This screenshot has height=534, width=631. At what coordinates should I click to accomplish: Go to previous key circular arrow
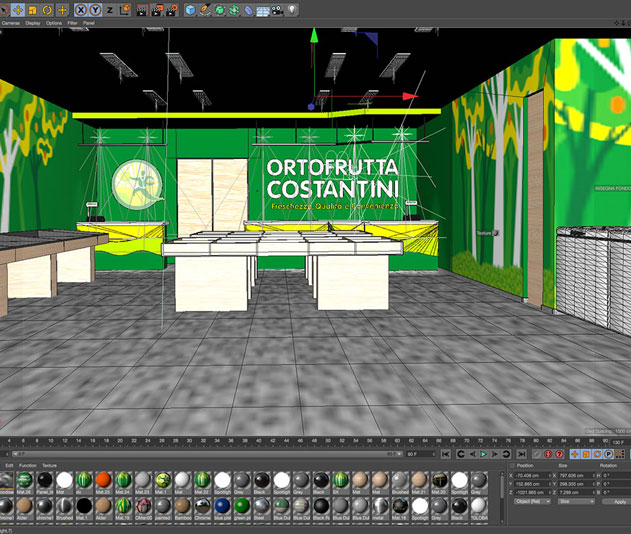[461, 454]
